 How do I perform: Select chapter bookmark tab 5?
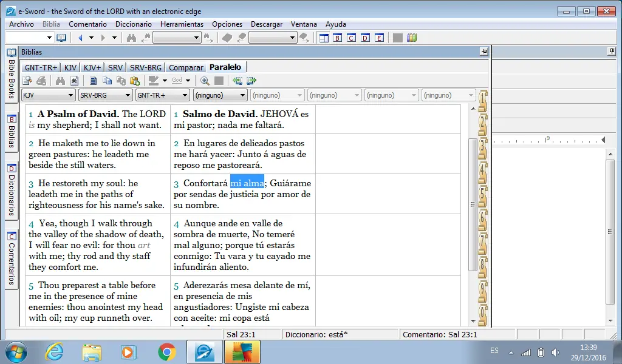483,196
